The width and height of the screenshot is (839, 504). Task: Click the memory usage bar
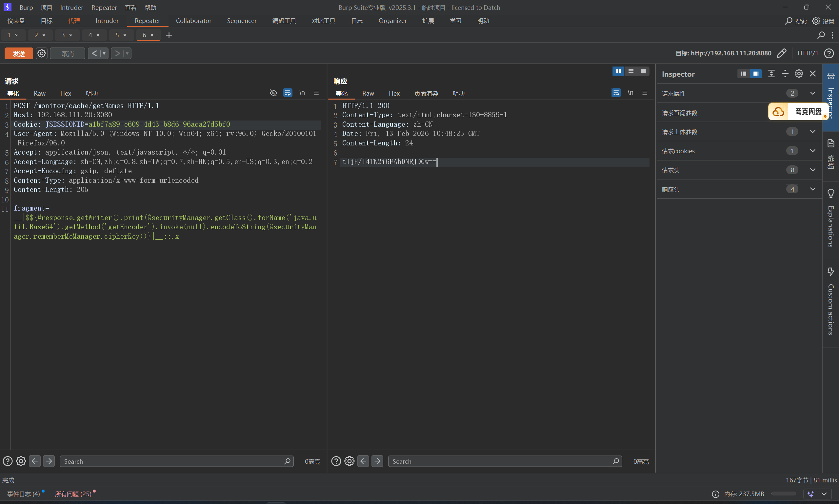point(783,494)
